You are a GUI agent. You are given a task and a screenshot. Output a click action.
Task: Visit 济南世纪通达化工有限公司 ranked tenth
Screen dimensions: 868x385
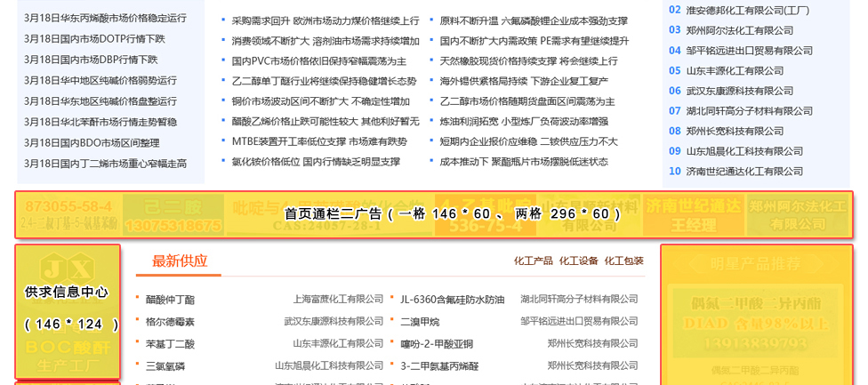point(744,172)
